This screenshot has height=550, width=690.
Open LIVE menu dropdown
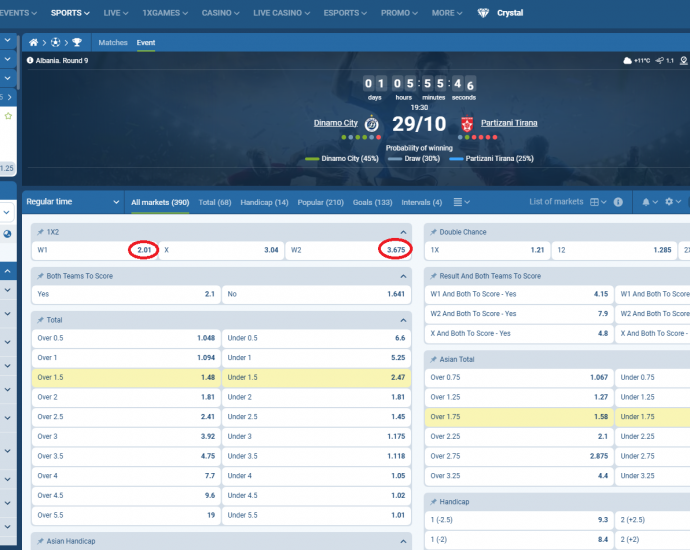[116, 13]
